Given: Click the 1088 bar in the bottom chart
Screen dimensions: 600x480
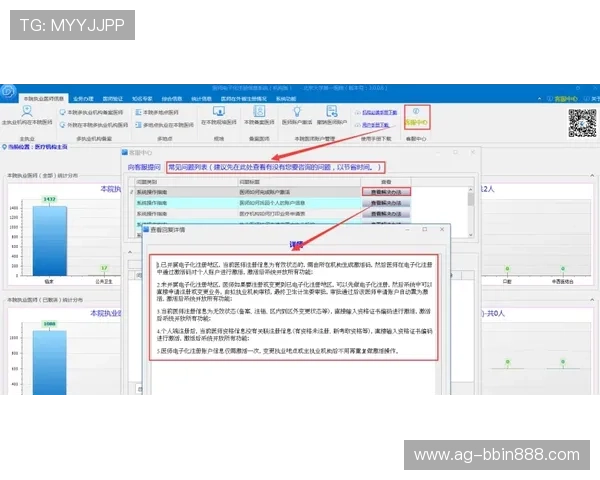Looking at the screenshot, I should point(49,362).
